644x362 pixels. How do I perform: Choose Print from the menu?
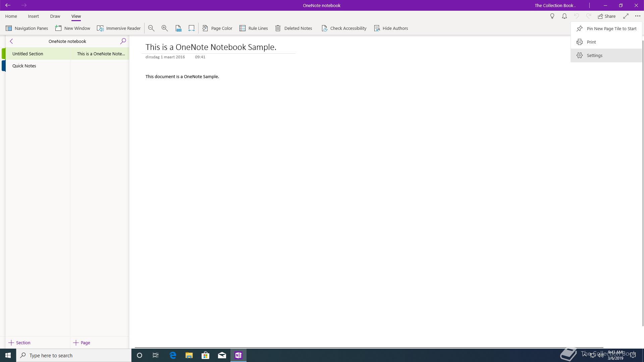click(606, 42)
